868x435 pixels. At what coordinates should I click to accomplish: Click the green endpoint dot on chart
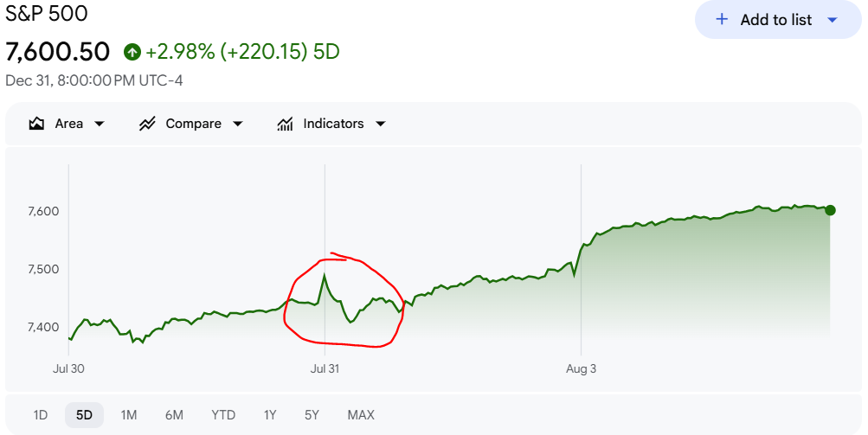830,210
